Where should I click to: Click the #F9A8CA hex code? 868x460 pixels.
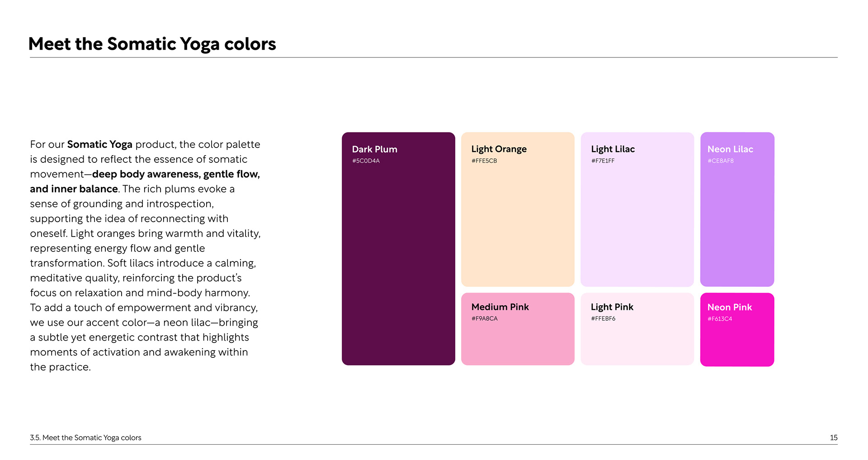point(485,318)
